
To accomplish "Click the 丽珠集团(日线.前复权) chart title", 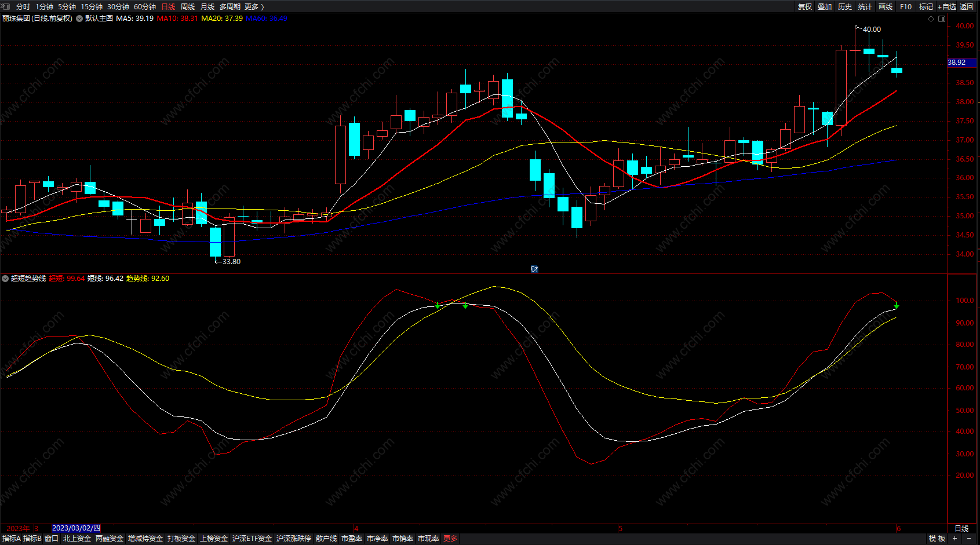I will 38,19.
